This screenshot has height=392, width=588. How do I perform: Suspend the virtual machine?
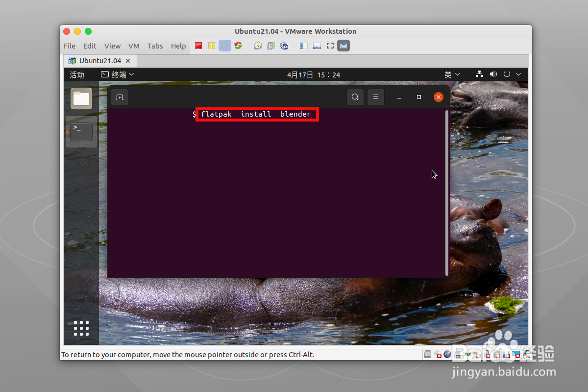pos(211,45)
